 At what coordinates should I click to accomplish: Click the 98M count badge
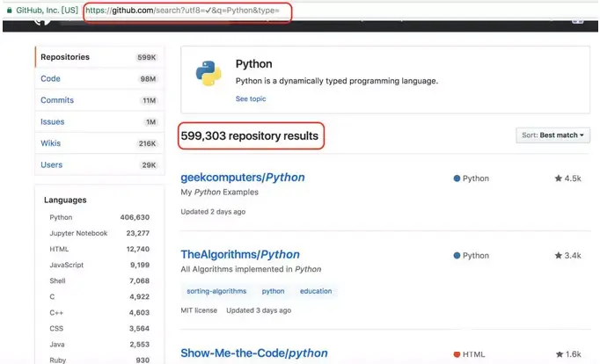148,79
